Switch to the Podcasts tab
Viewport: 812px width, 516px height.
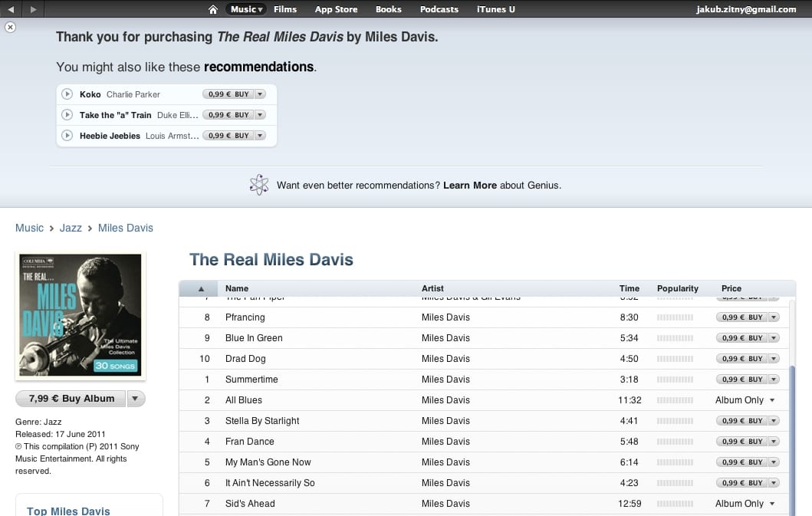(439, 9)
